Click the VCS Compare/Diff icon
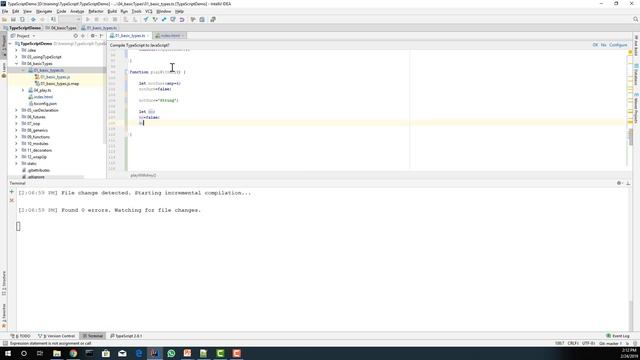The height and width of the screenshot is (360, 640). click(x=164, y=20)
